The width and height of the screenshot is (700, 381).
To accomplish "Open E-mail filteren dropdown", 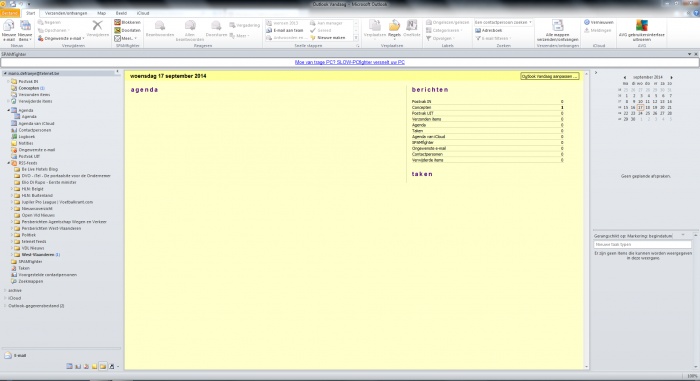I will click(493, 38).
